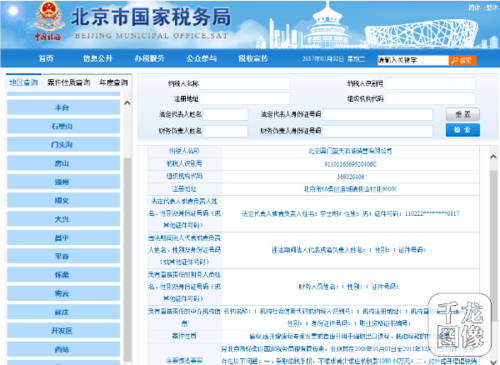Click the 纳税人识别号 input field
The width and height of the screenshot is (500, 365).
pyautogui.click(x=430, y=84)
